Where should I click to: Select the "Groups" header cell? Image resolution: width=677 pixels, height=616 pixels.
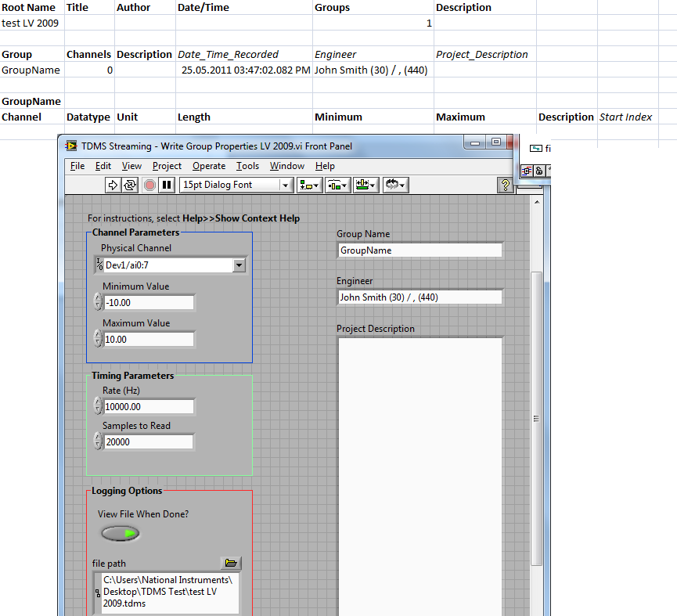click(373, 7)
